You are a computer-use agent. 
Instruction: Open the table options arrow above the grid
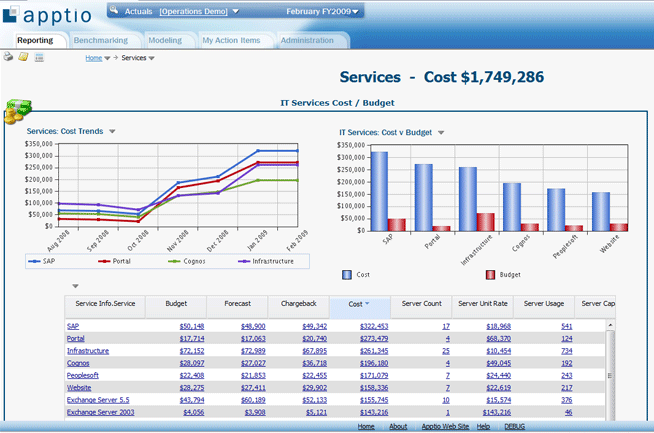[75, 286]
